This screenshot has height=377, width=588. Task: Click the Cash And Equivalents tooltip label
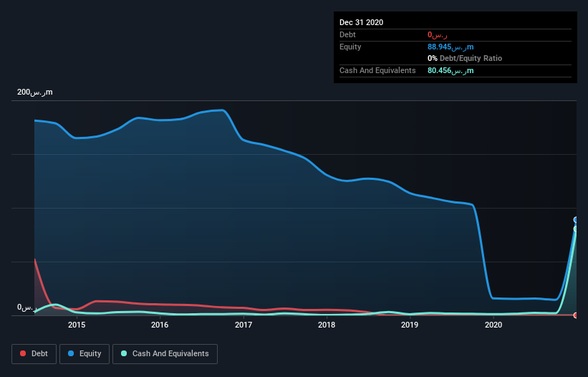(x=377, y=70)
